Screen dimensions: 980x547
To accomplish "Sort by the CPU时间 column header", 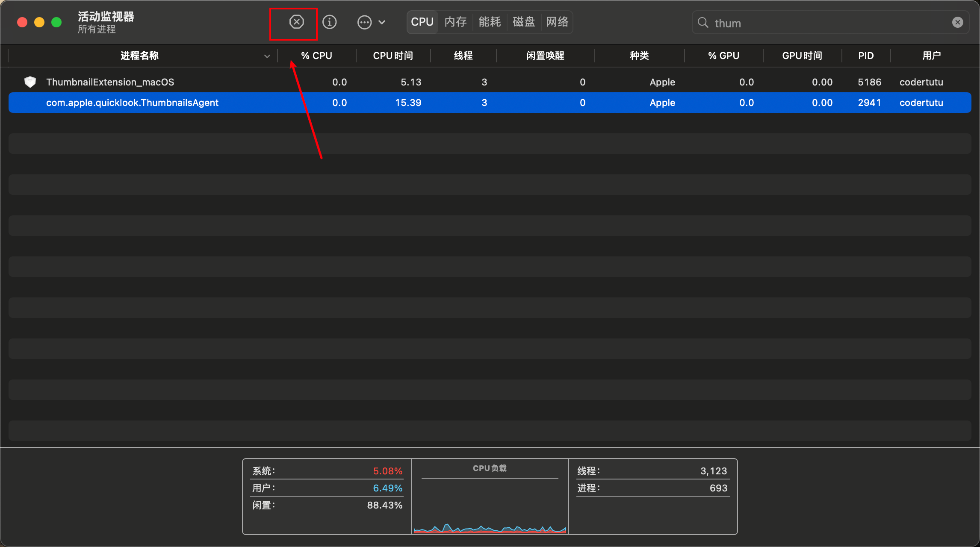I will click(x=393, y=56).
